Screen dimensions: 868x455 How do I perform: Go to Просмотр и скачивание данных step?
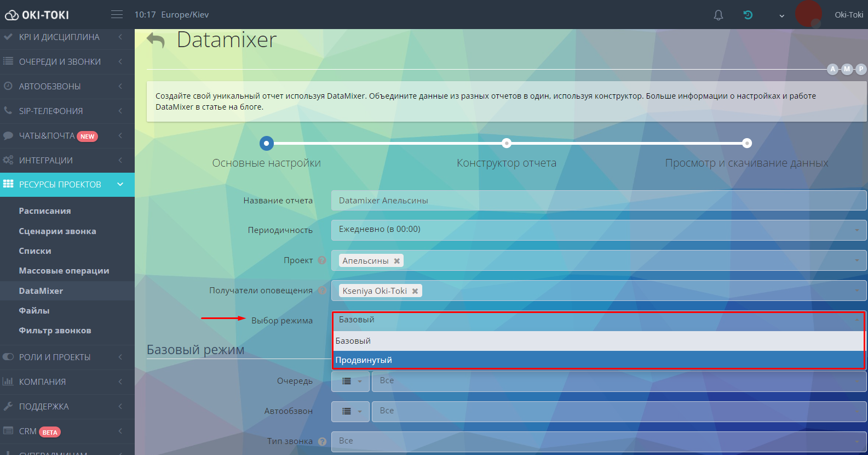click(x=747, y=143)
